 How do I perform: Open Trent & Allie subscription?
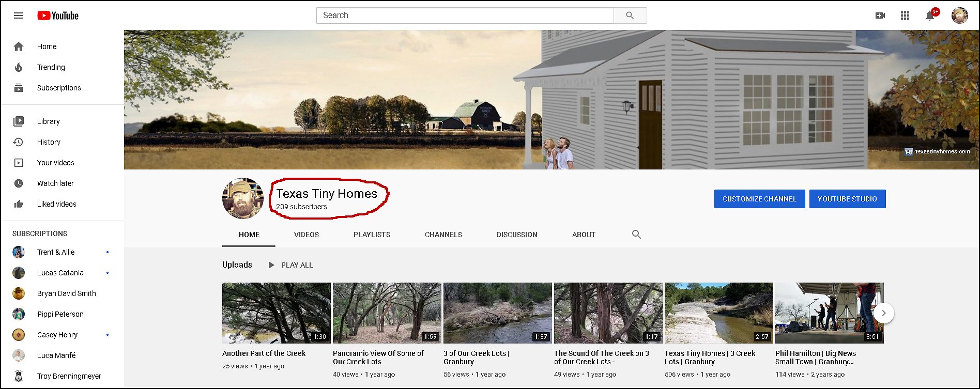62,252
